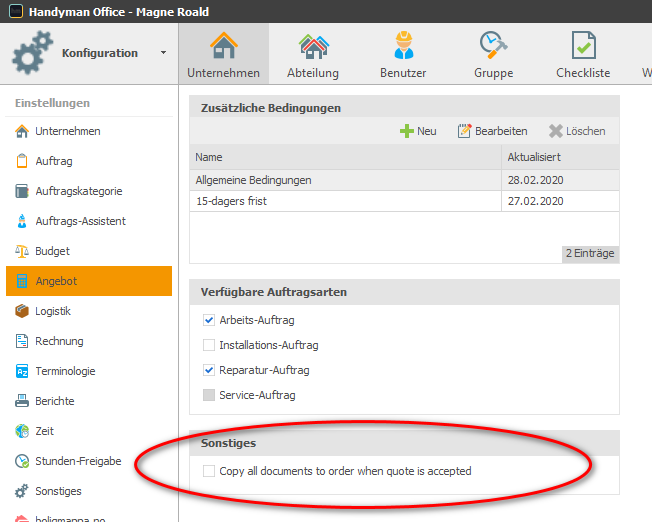Screen dimensions: 652x522
Task: Open Zeit globe icon in sidebar
Action: [22, 431]
